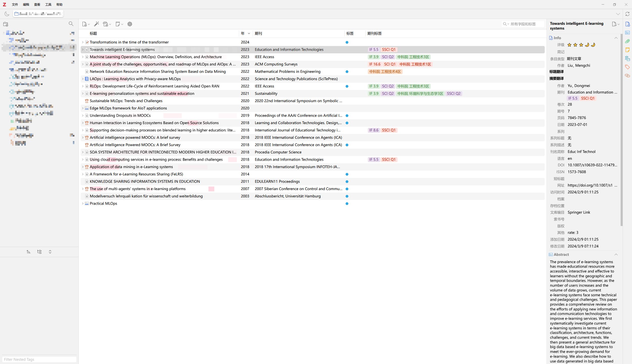Click the ChatGPT swirl toolbar icon
Viewport: 632px width, 364px height.
(x=130, y=24)
